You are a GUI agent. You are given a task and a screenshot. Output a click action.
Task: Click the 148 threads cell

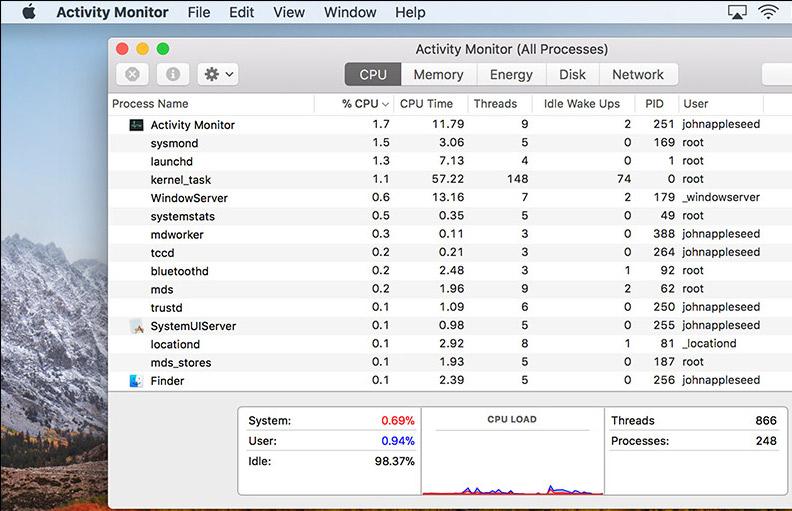coord(517,179)
